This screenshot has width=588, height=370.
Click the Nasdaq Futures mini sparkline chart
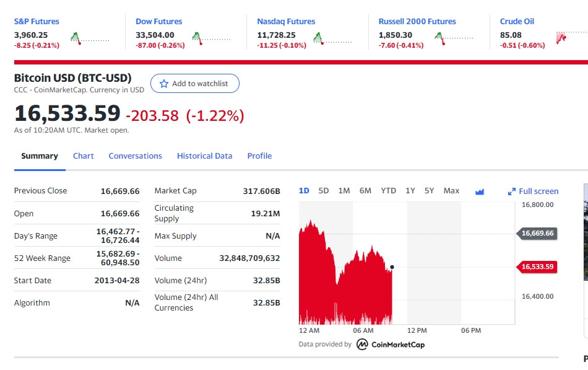332,38
